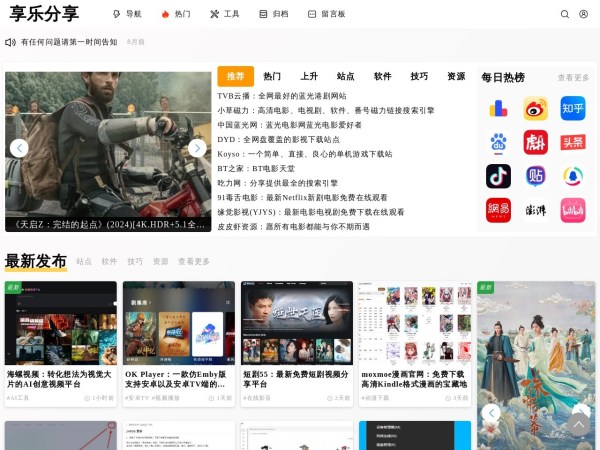Show the previous carousel slide
600x450 pixels.
19,148
